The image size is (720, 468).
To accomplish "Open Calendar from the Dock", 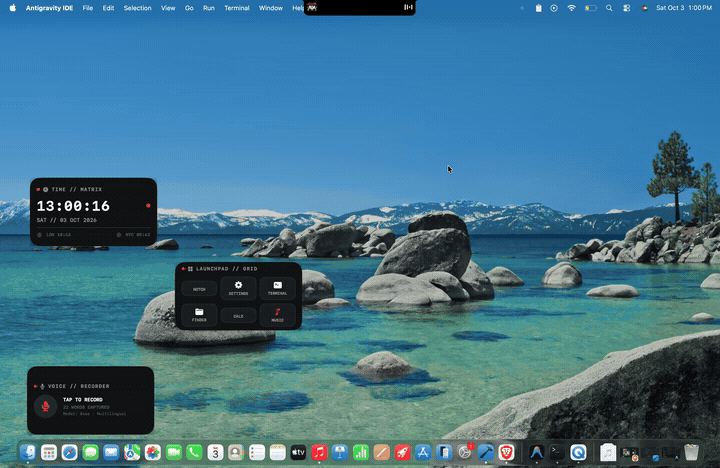I will pos(215,452).
